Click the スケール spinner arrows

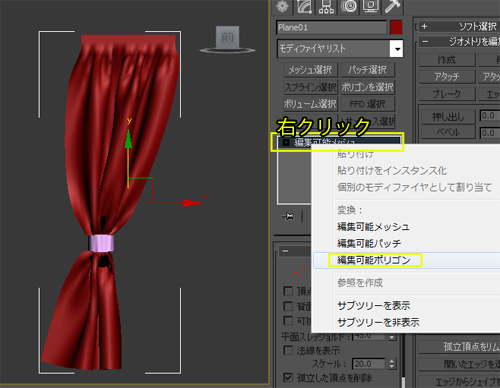(392, 364)
